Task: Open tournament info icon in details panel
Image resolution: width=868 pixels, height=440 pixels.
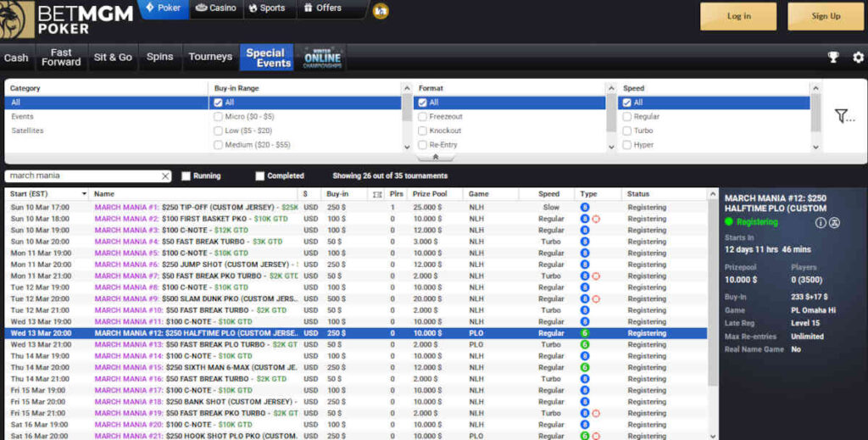Action: 821,222
